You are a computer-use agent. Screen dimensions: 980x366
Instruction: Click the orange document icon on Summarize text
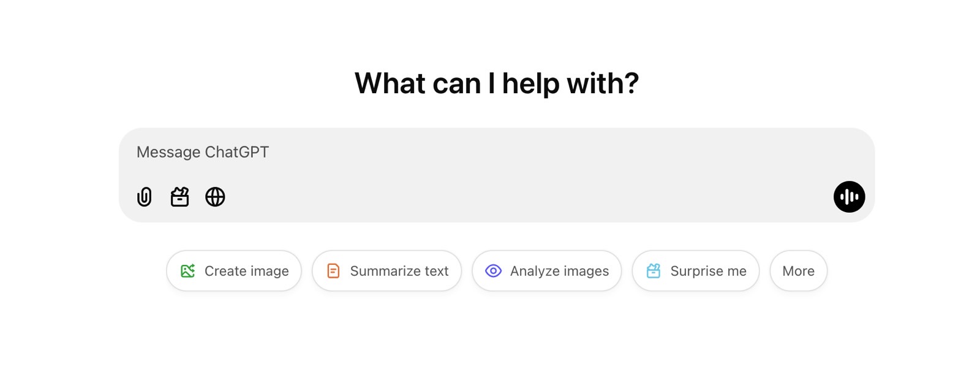coord(333,271)
